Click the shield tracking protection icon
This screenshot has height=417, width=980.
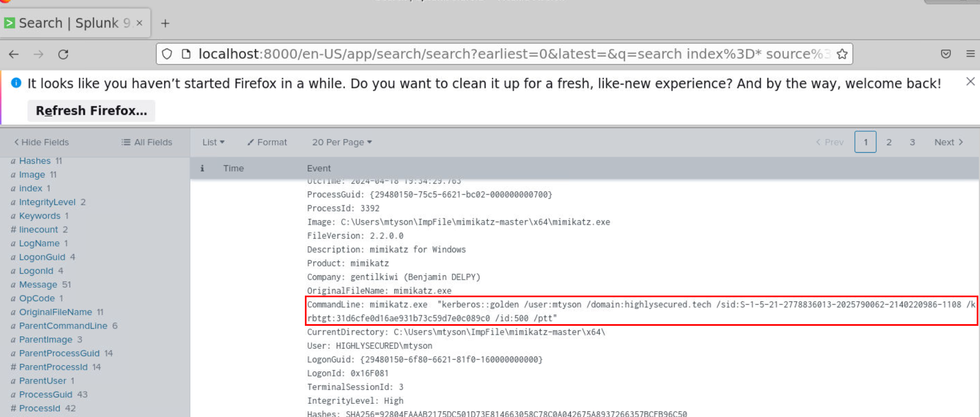pos(167,54)
